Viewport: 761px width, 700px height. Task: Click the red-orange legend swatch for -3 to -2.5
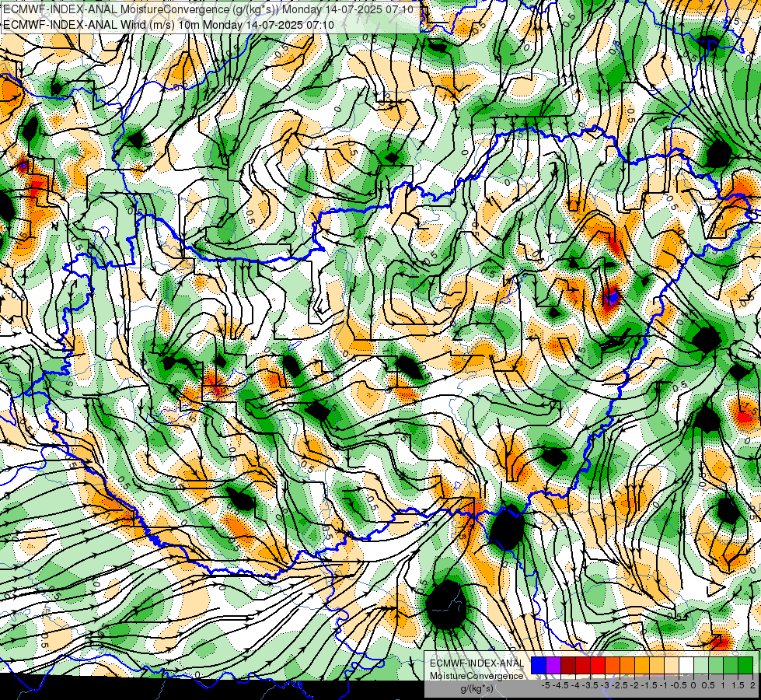[613, 665]
